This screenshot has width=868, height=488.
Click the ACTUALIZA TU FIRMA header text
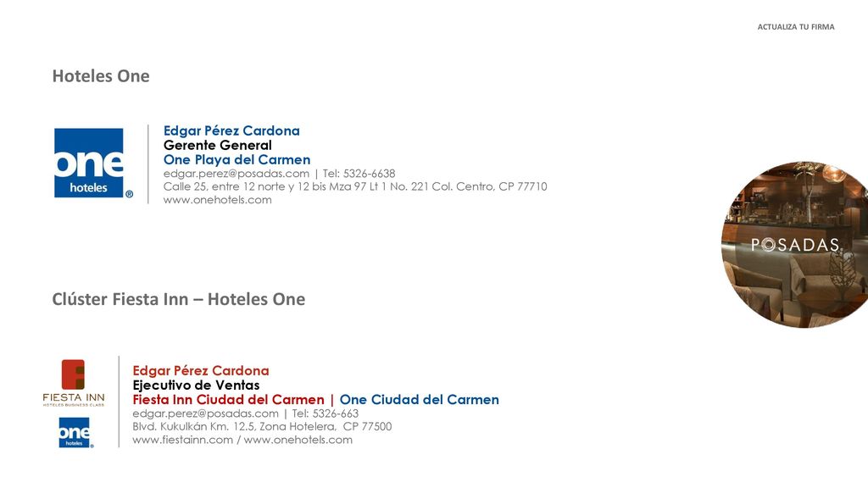pyautogui.click(x=795, y=26)
